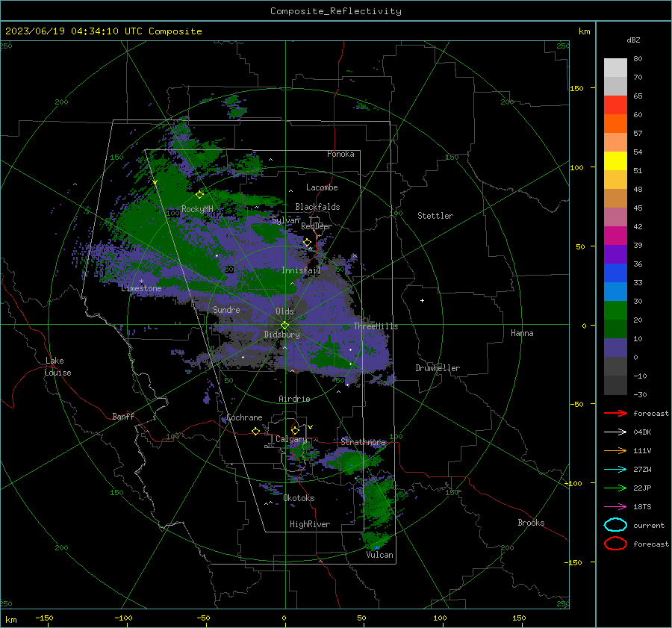Image resolution: width=672 pixels, height=628 pixels.
Task: Pick the yellow 51–54 dBZ swatch
Action: click(x=615, y=161)
